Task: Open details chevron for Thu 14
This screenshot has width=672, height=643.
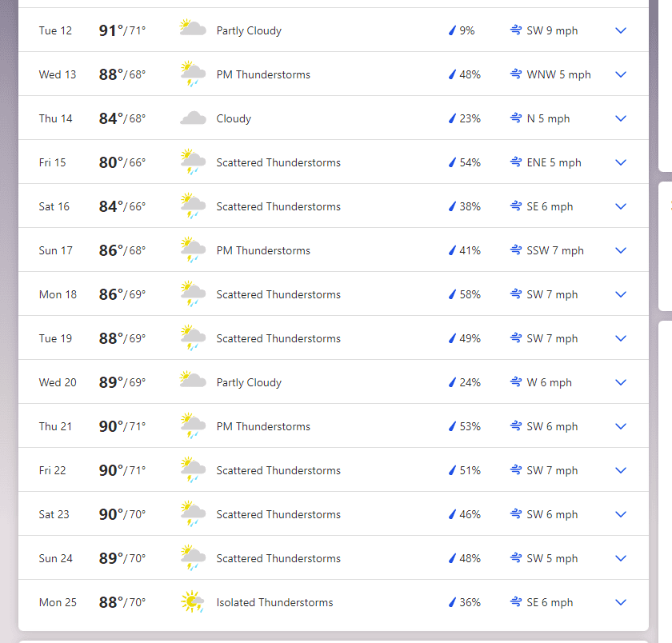Action: pos(621,118)
